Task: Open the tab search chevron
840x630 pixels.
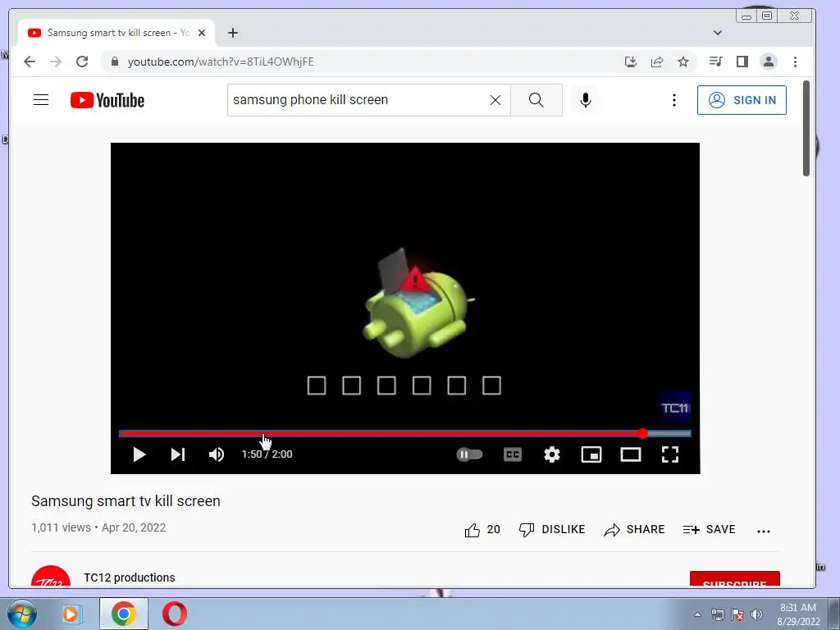Action: (717, 33)
